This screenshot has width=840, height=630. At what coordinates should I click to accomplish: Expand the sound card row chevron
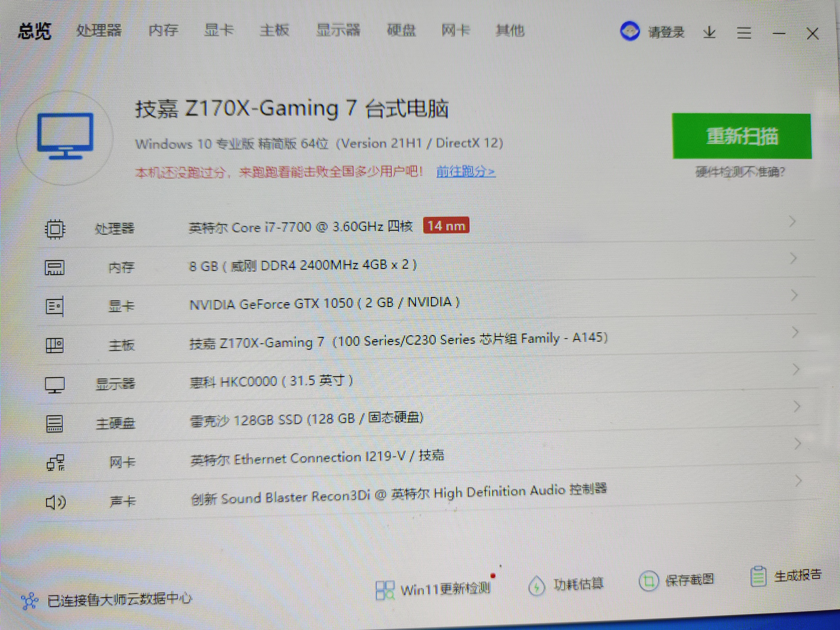pos(798,481)
